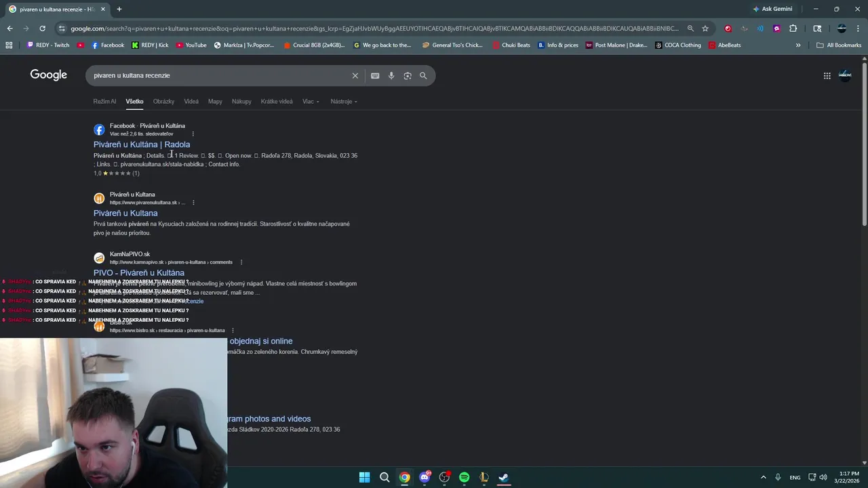Open the PIVO - Piváreň u Kultána result
The height and width of the screenshot is (488, 868).
[139, 272]
